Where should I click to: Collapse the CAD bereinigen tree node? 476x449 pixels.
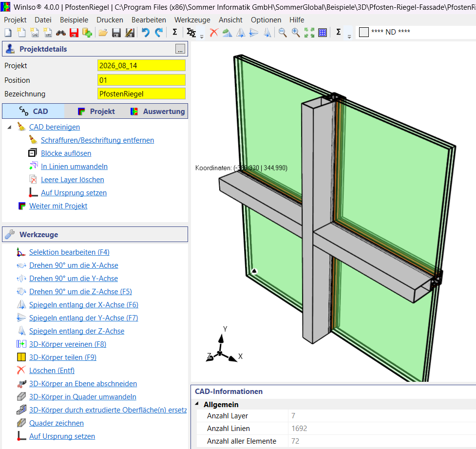coord(9,127)
